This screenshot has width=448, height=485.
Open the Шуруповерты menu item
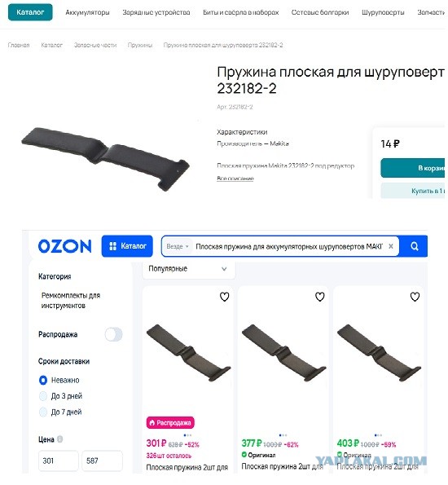click(383, 12)
